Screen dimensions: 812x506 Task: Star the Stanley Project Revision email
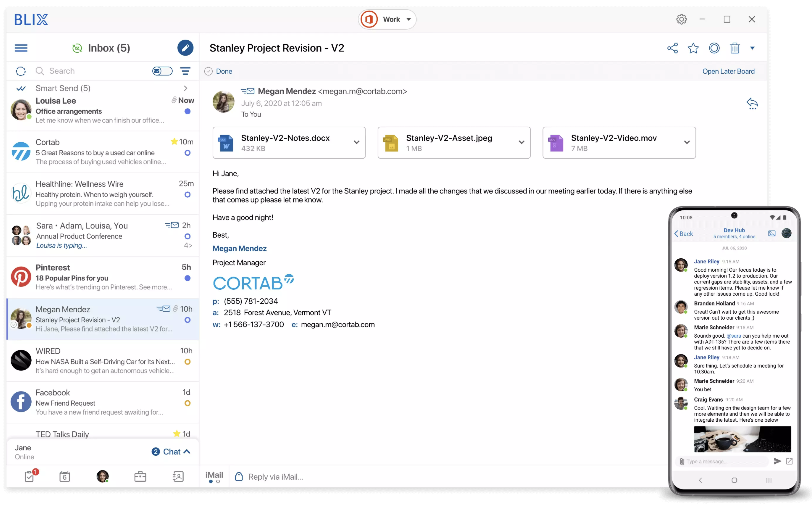[x=693, y=48]
